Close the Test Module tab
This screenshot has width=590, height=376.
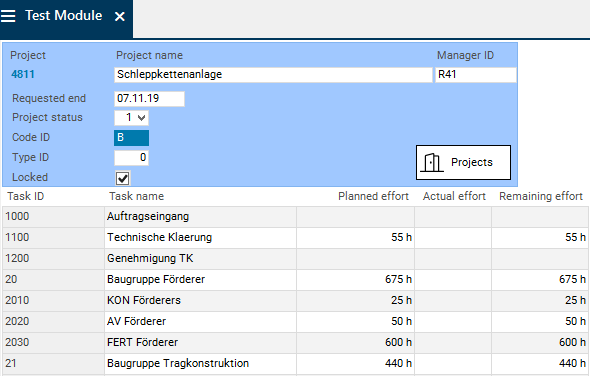point(120,17)
